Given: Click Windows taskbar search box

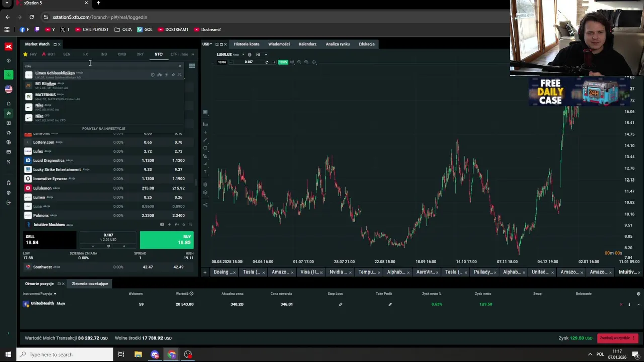Looking at the screenshot, I should tap(64, 355).
